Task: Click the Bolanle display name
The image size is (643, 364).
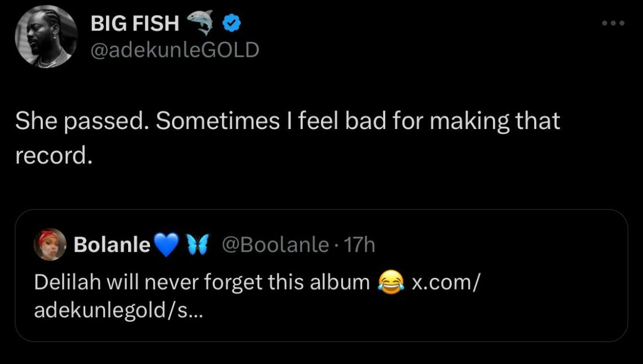Action: pyautogui.click(x=112, y=245)
